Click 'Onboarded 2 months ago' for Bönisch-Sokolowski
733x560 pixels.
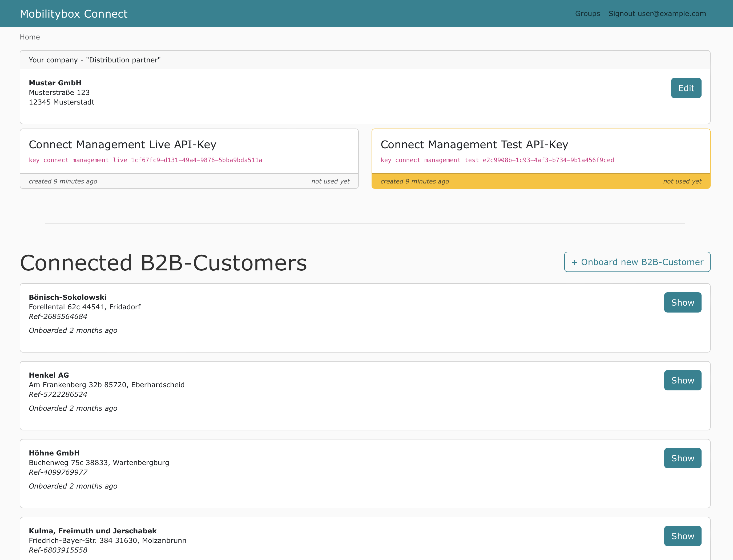73,330
